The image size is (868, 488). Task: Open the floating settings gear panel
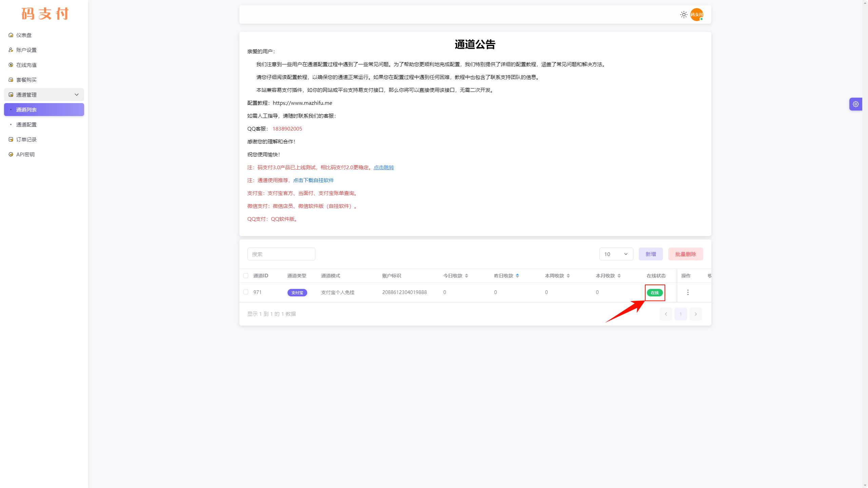[x=855, y=104]
